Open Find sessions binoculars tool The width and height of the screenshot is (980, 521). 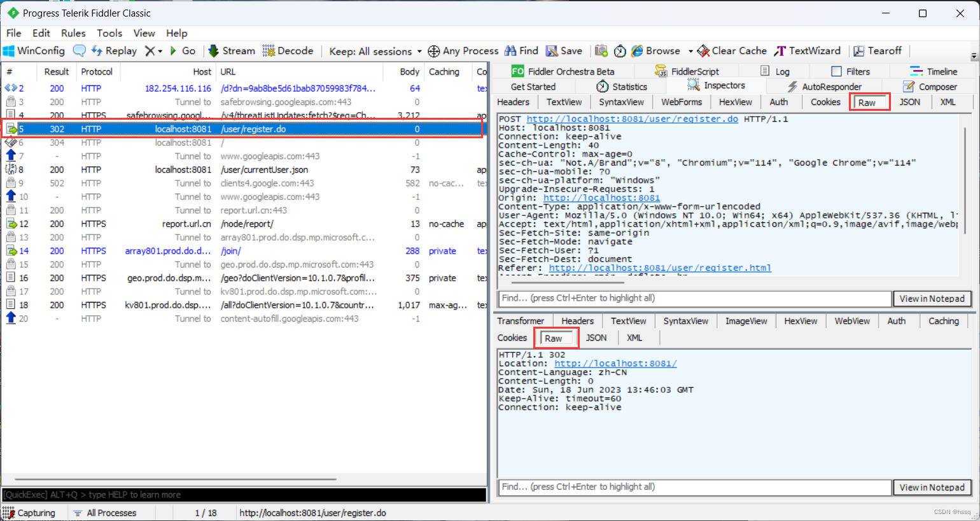[x=521, y=51]
